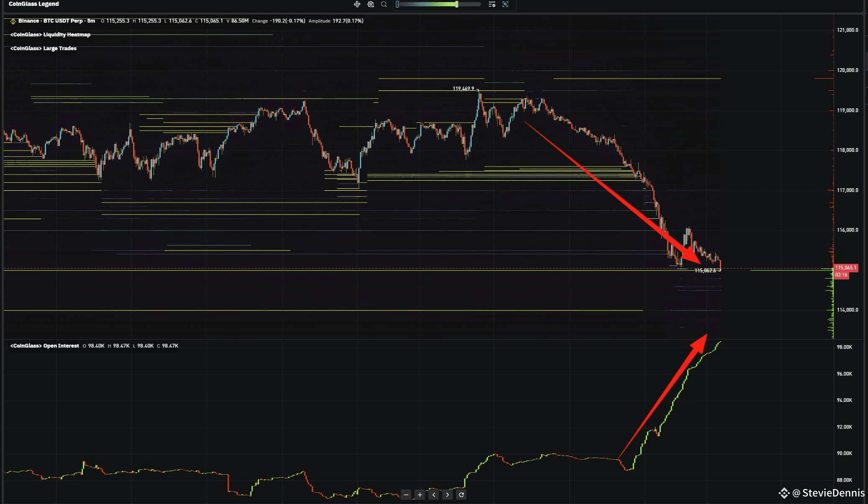Click the 119,469.9 high price marker
This screenshot has height=504, width=868.
tap(463, 89)
